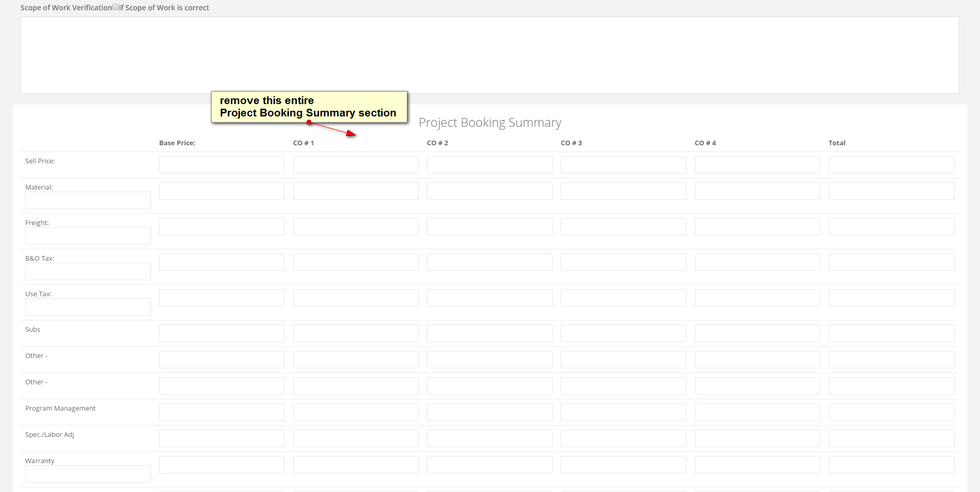Click the input box under the Warranty label
980x492 pixels.
tap(88, 474)
